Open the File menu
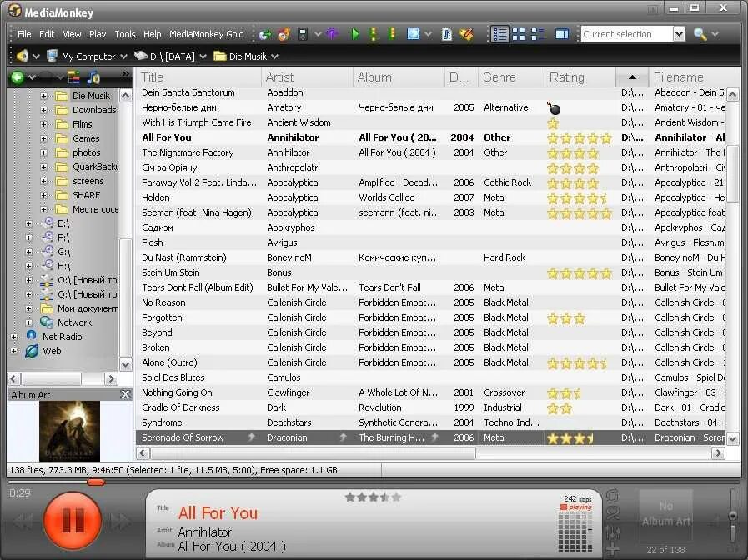748x560 pixels. tap(24, 34)
